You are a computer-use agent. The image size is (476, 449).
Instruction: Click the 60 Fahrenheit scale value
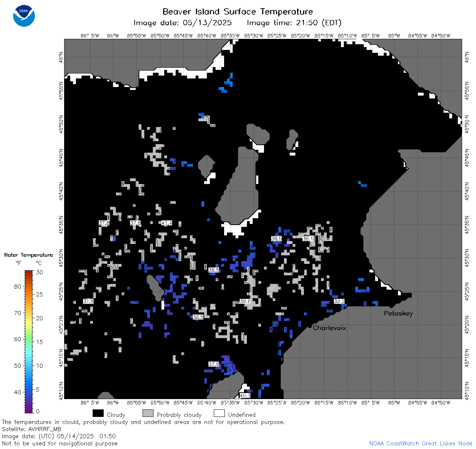click(x=17, y=339)
